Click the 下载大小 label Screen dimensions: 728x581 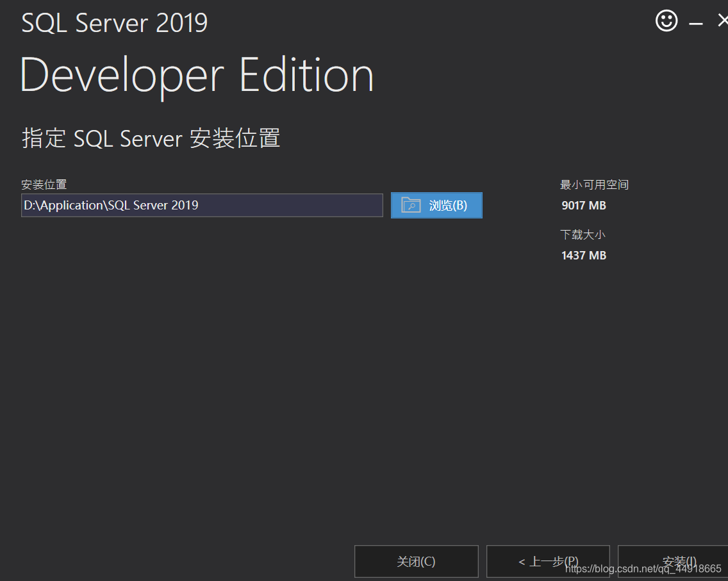[583, 235]
